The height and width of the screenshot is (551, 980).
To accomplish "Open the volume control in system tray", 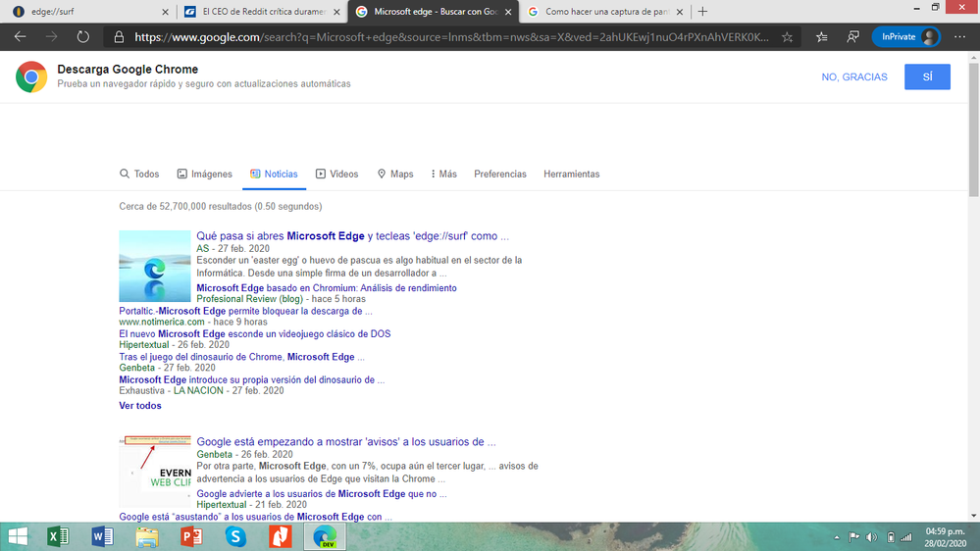I will [x=872, y=537].
